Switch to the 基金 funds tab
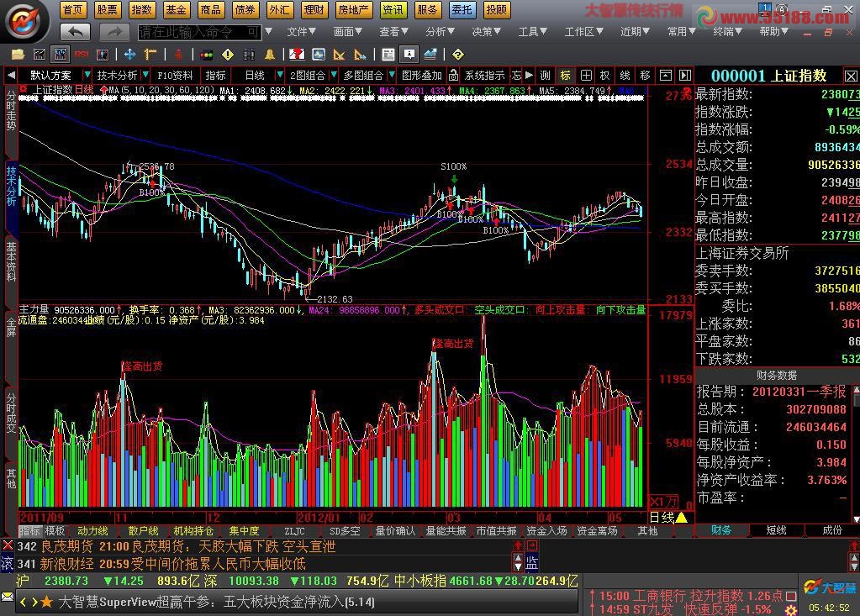Screen dimensions: 860x616 point(176,10)
